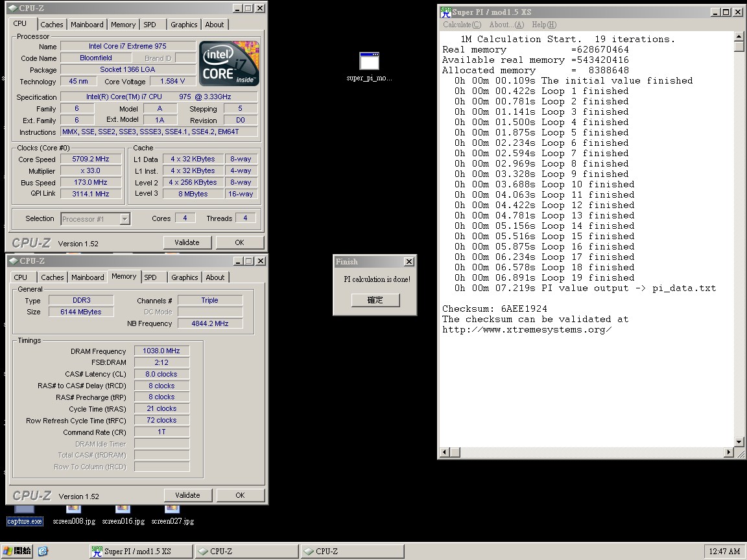Viewport: 747px width, 560px height.
Task: Activate the first CPU-Z taskbar button
Action: point(247,552)
